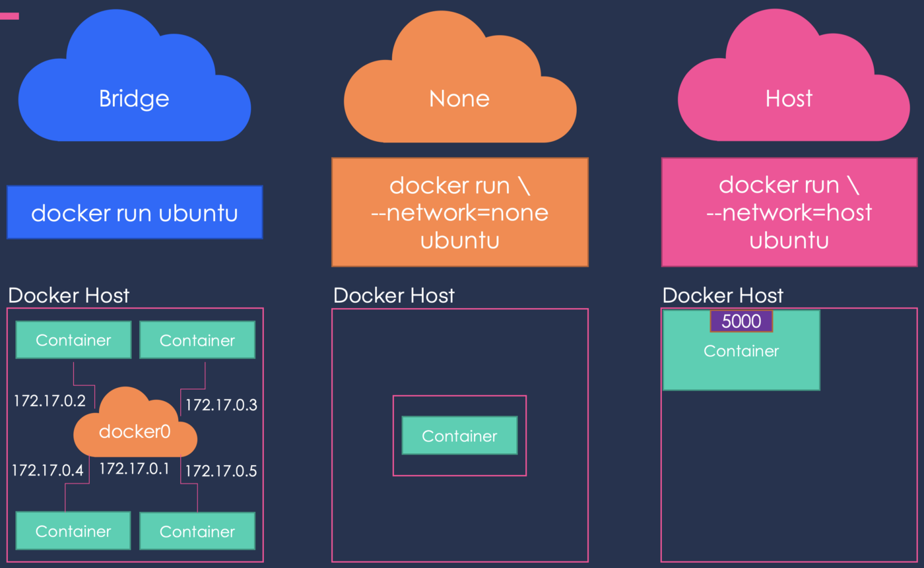Screen dimensions: 924x568
Task: Click the isolated Container in None network
Action: coord(459,436)
